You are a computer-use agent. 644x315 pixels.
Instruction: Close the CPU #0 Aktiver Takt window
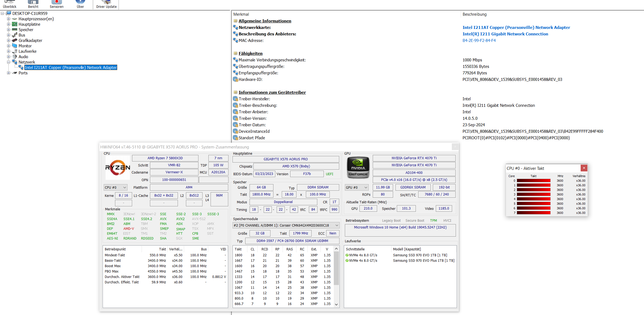click(x=584, y=168)
